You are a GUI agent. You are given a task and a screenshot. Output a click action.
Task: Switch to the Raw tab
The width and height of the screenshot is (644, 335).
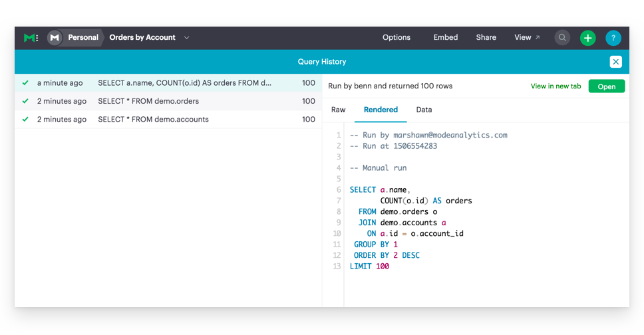[x=338, y=110]
